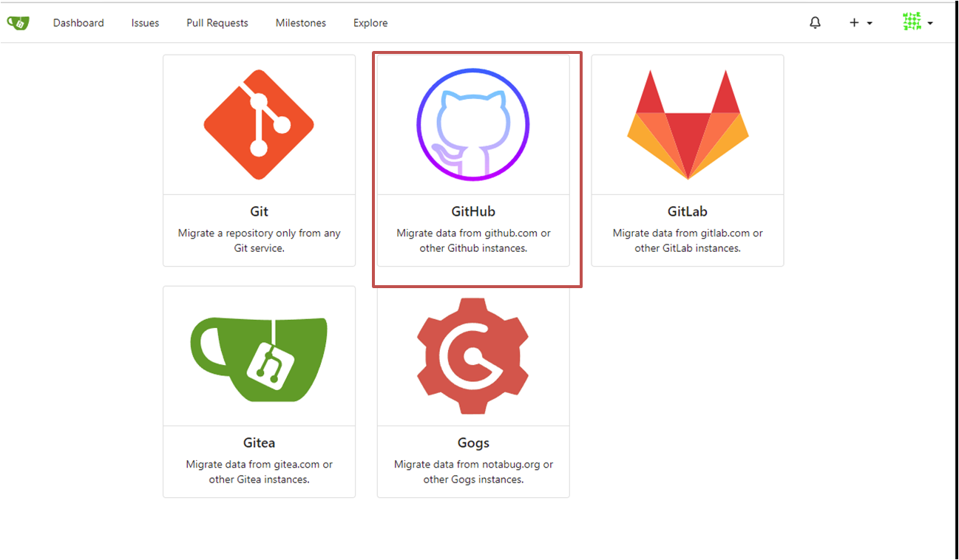This screenshot has width=959, height=560.
Task: Click the GitLab fox logo
Action: [x=688, y=124]
